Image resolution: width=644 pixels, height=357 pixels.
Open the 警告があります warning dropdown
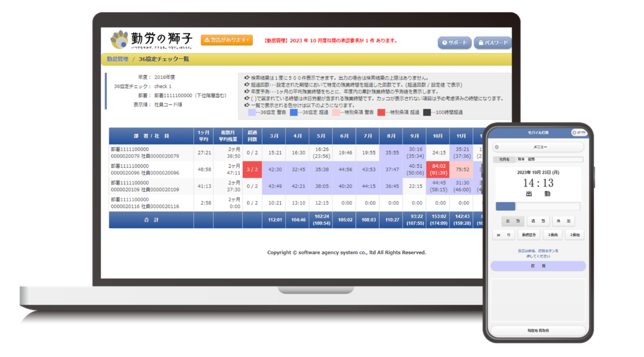227,40
